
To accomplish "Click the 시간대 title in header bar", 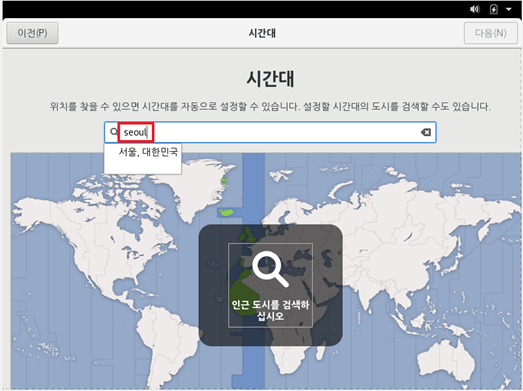I will 262,33.
